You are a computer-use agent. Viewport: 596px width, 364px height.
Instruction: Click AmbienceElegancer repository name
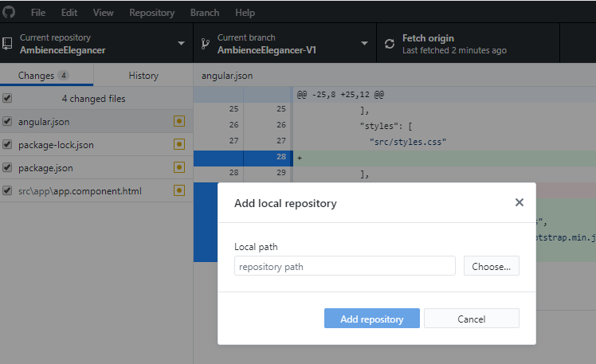click(x=63, y=50)
